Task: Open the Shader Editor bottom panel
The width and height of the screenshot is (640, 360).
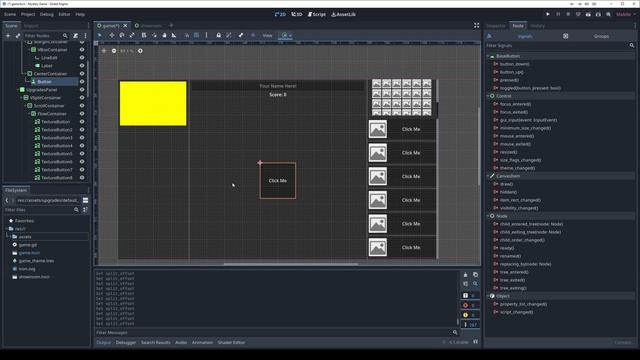Action: tap(231, 343)
